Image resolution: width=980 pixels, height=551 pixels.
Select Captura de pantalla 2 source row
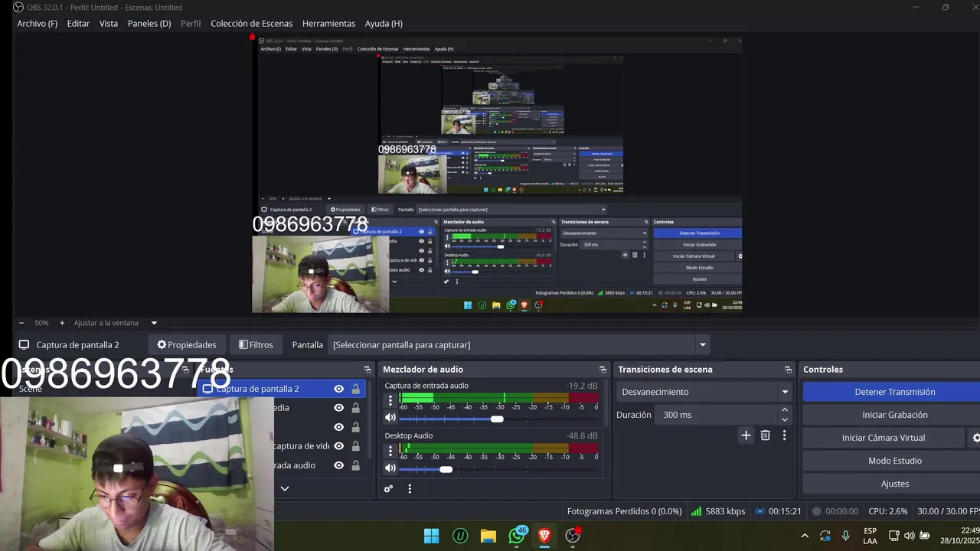click(x=283, y=389)
